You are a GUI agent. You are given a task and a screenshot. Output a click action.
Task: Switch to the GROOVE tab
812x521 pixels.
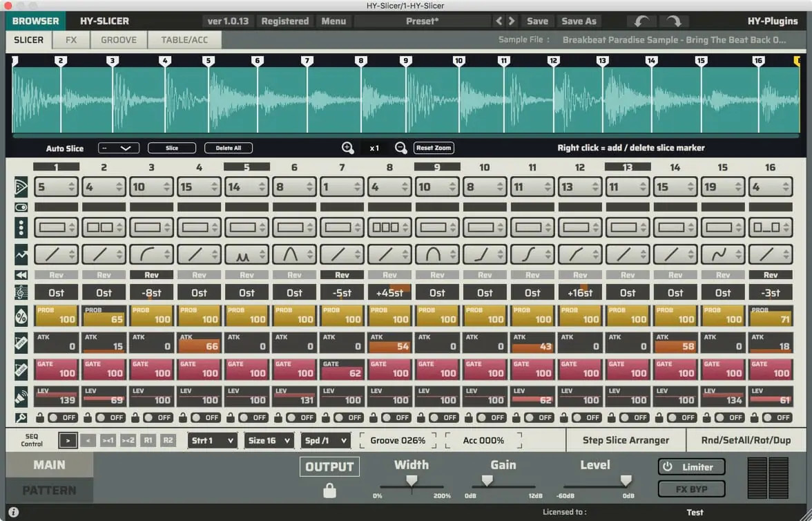pyautogui.click(x=118, y=39)
